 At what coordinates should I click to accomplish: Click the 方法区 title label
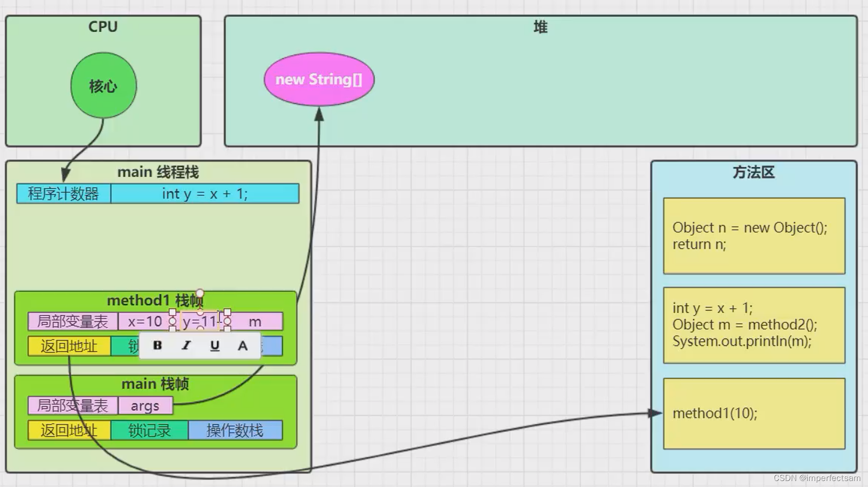(754, 172)
